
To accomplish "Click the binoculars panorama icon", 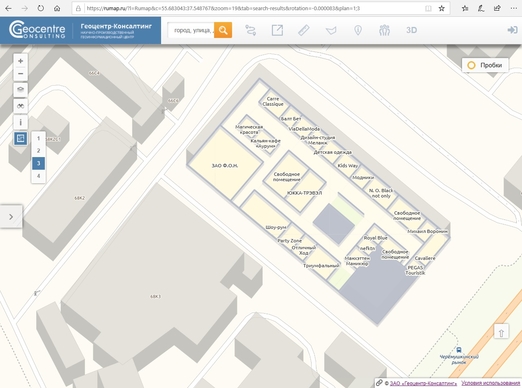I will 21,106.
